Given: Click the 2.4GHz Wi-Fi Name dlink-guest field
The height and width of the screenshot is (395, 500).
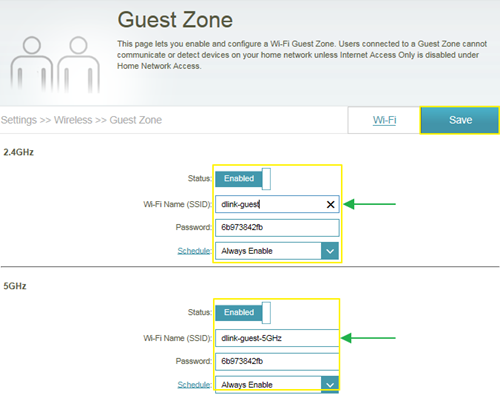Looking at the screenshot, I should pos(277,204).
